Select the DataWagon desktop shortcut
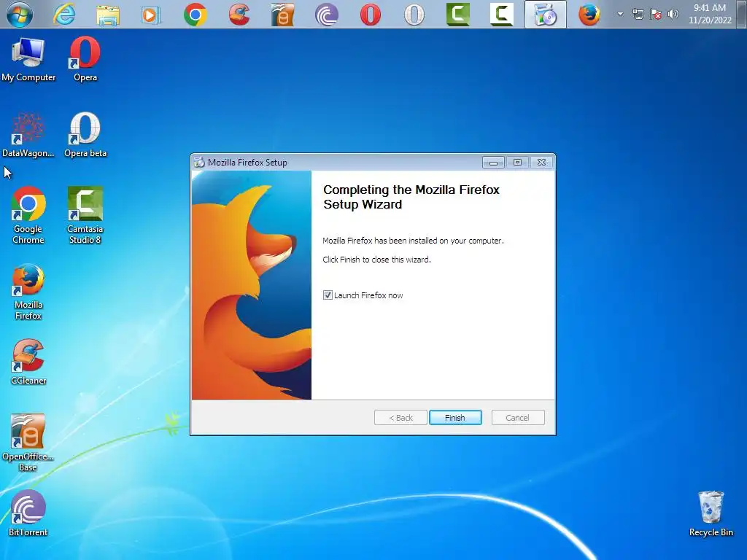The width and height of the screenshot is (747, 560). (x=28, y=135)
